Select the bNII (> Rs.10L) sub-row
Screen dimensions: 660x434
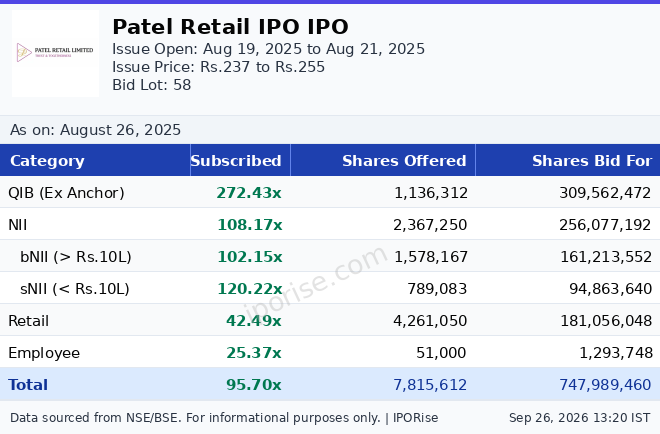tap(330, 257)
